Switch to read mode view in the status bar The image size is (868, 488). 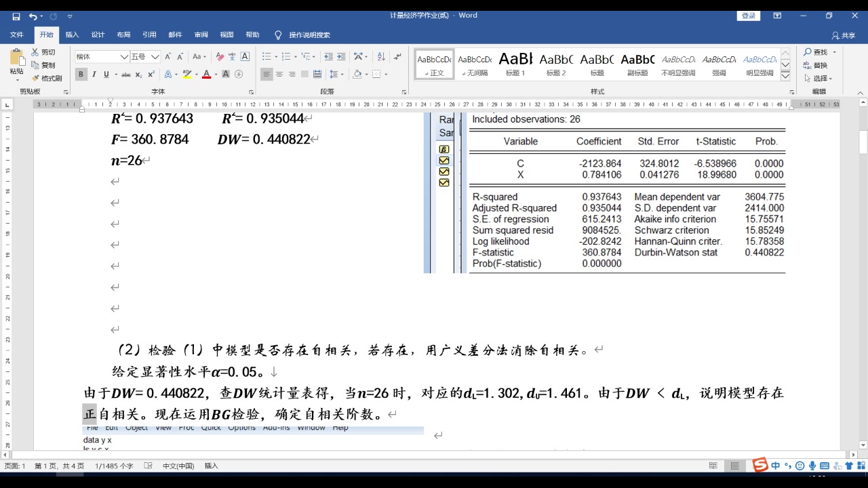coord(713,466)
